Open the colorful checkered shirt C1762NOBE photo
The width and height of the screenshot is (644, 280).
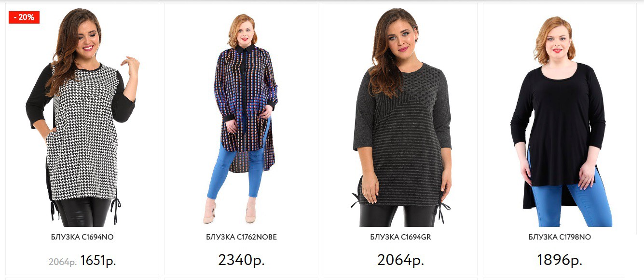point(242,118)
